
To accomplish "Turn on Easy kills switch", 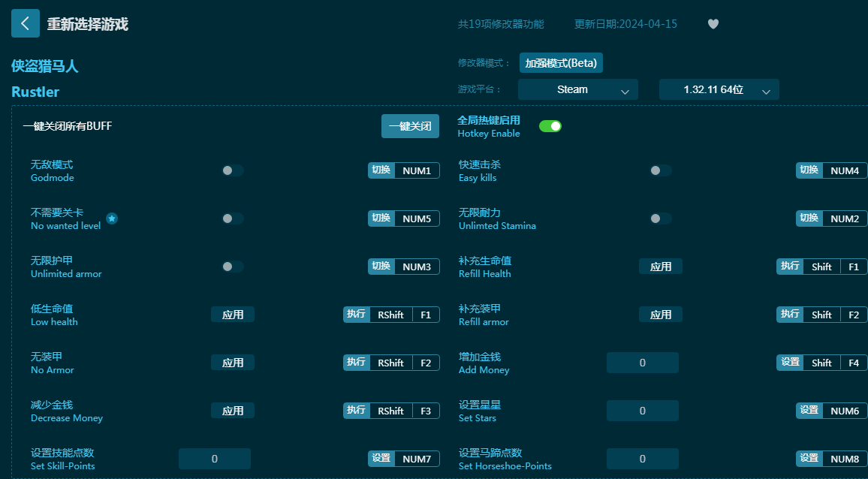I will tap(661, 170).
